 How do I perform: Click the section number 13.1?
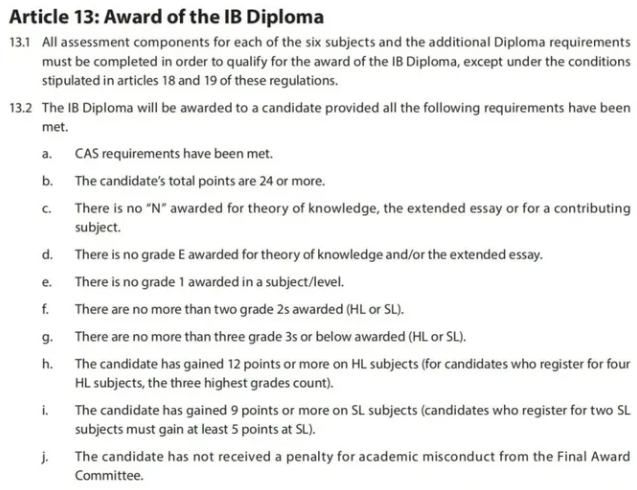click(x=20, y=42)
